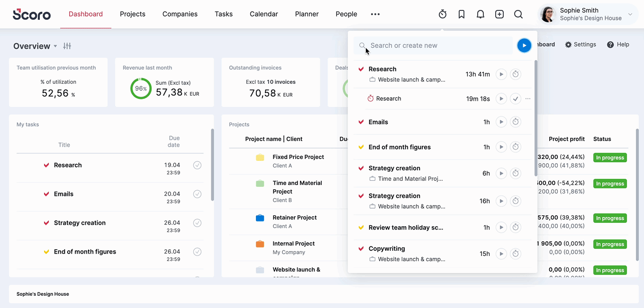The height and width of the screenshot is (308, 644).
Task: Open the Projects tab
Action: (133, 14)
